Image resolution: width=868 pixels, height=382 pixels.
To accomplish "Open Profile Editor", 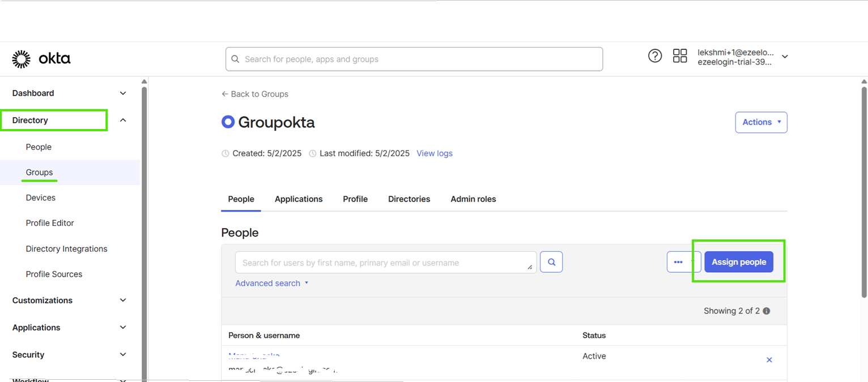I will 50,224.
